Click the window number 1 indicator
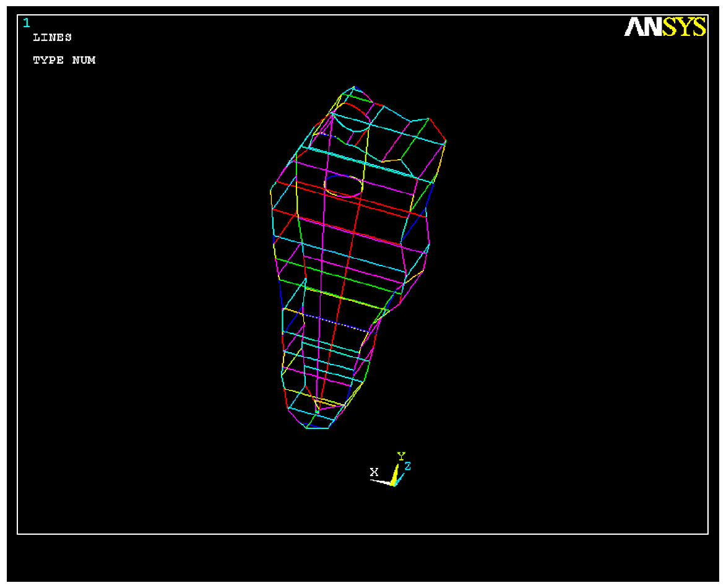726x588 pixels. click(x=26, y=23)
